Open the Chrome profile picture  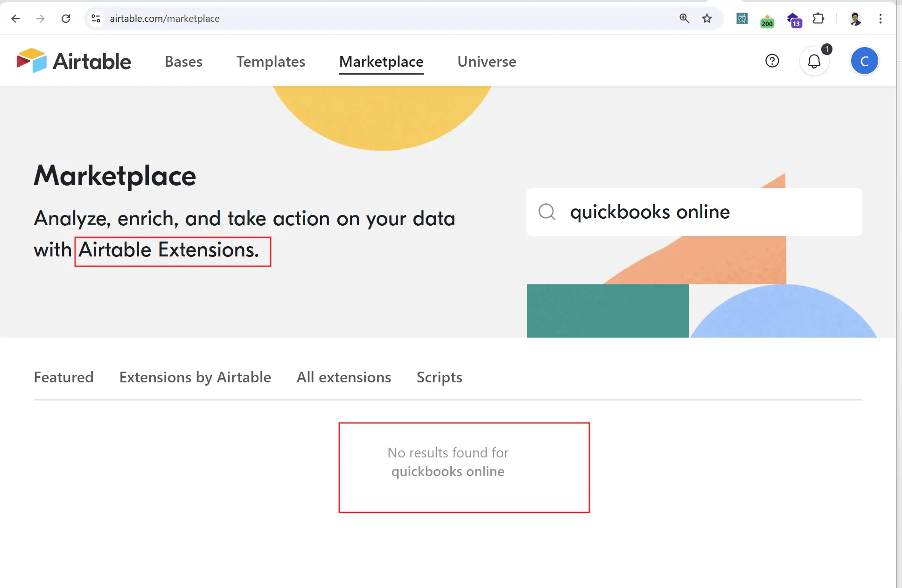[855, 19]
